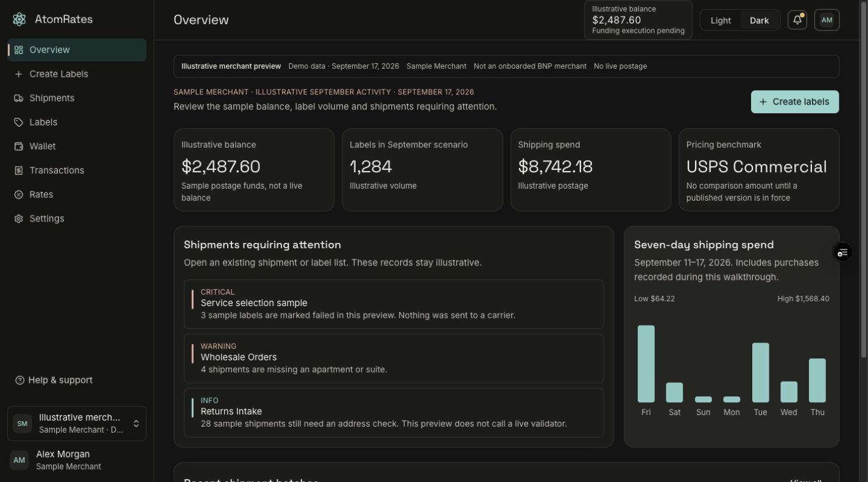This screenshot has height=482, width=868.
Task: Click the Illustrative balance $2,487.60 card
Action: point(254,170)
